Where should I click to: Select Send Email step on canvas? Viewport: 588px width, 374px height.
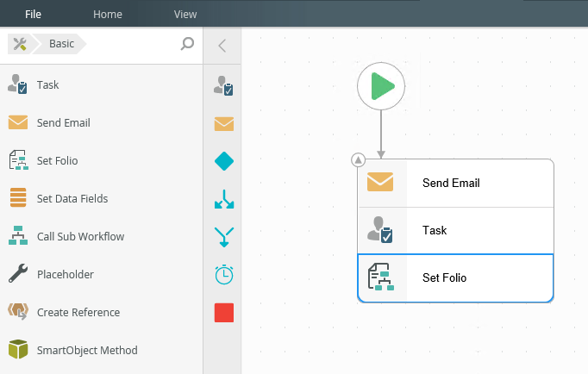pyautogui.click(x=456, y=183)
